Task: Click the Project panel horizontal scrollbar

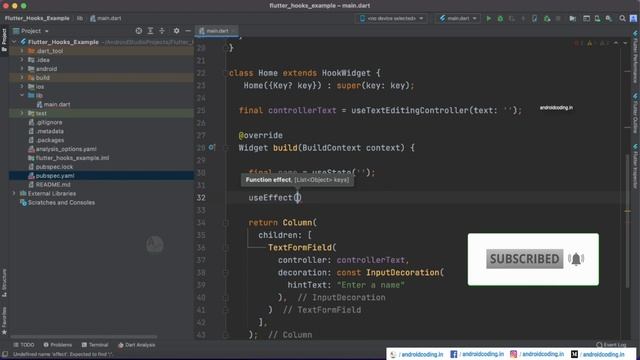Action: (84, 337)
